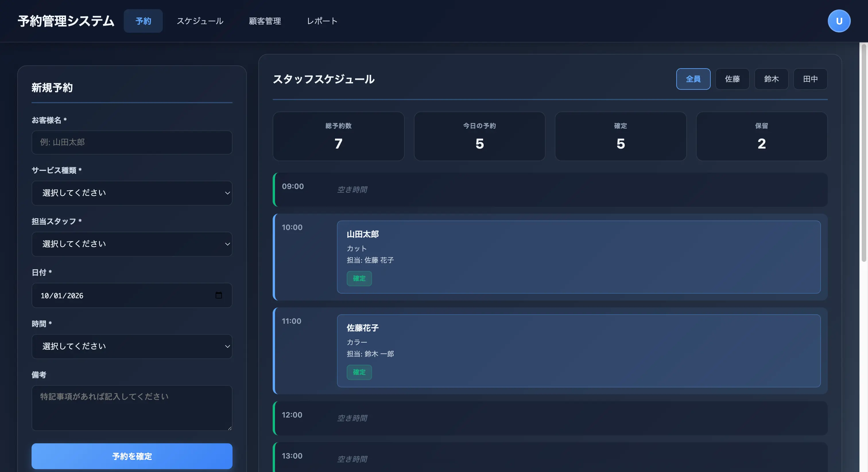The height and width of the screenshot is (472, 868).
Task: Click the 保留 stat card
Action: 762,136
